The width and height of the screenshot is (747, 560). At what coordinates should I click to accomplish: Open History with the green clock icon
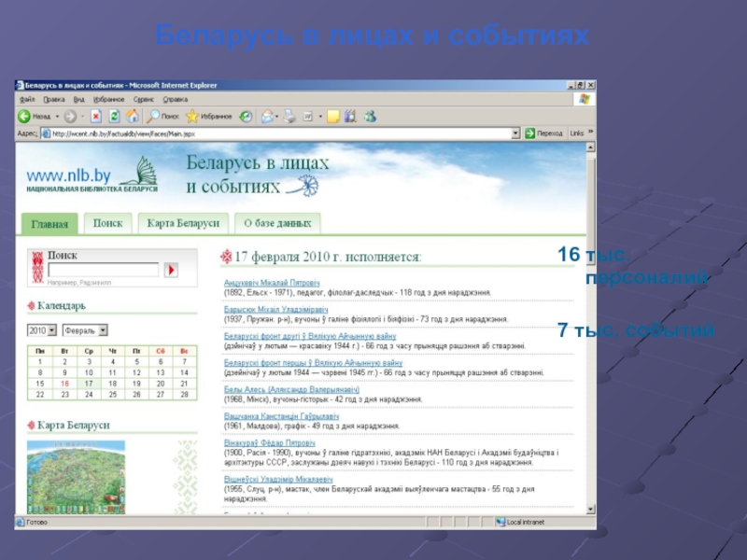click(246, 116)
